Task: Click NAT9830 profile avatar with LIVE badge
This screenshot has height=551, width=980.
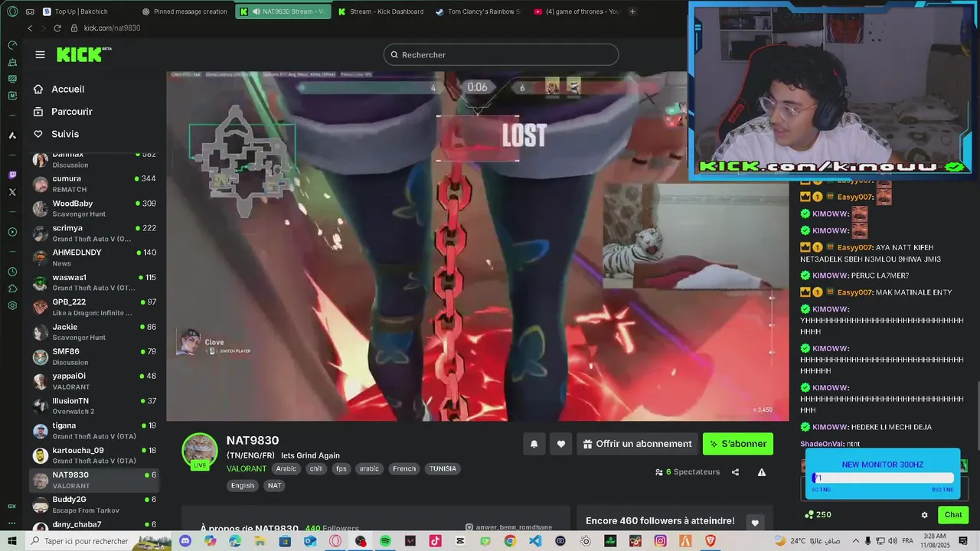Action: [x=200, y=452]
